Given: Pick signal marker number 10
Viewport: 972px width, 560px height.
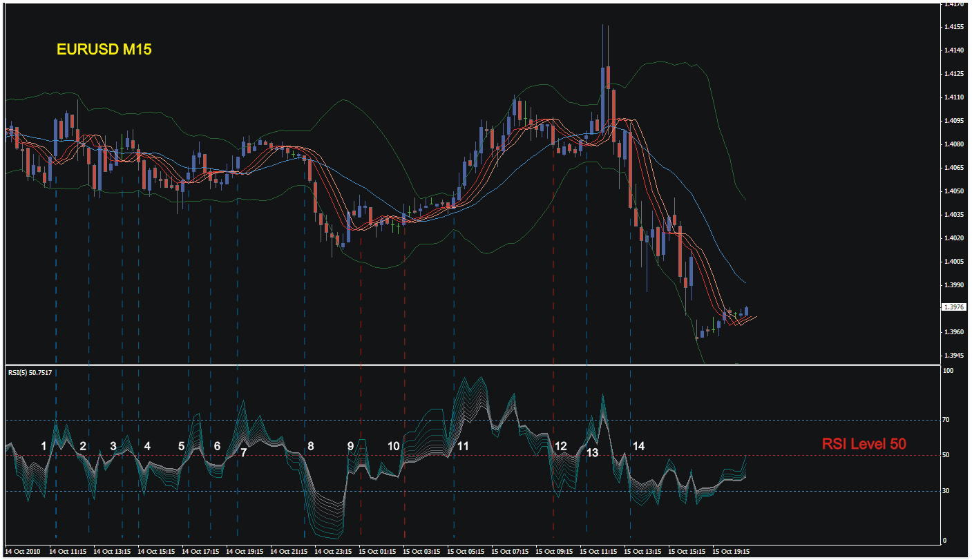Looking at the screenshot, I should pos(393,446).
